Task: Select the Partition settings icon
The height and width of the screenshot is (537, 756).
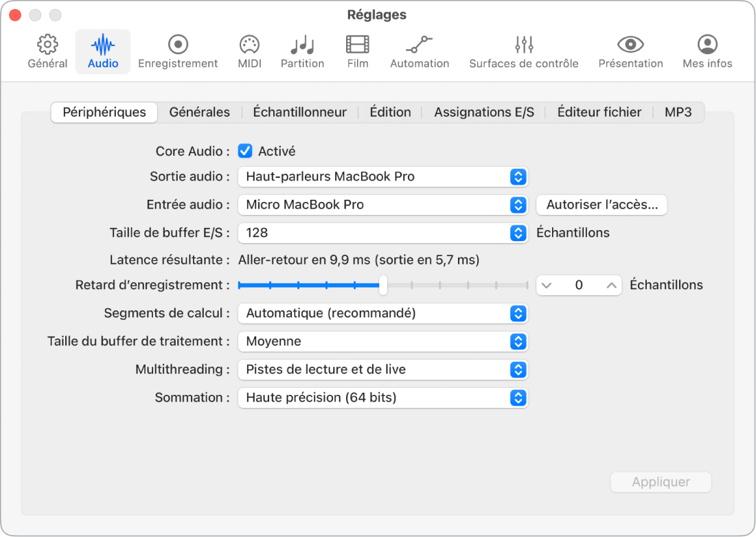Action: tap(302, 51)
